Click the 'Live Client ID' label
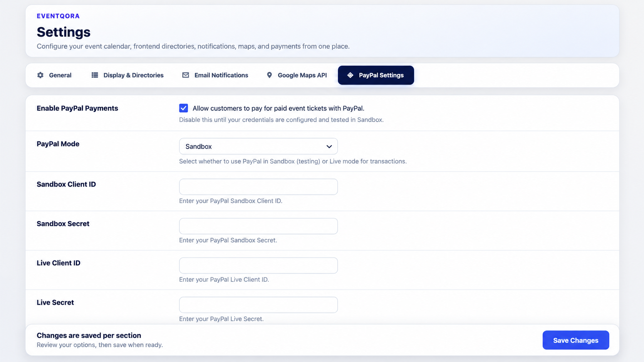This screenshot has height=362, width=644. pos(59,263)
